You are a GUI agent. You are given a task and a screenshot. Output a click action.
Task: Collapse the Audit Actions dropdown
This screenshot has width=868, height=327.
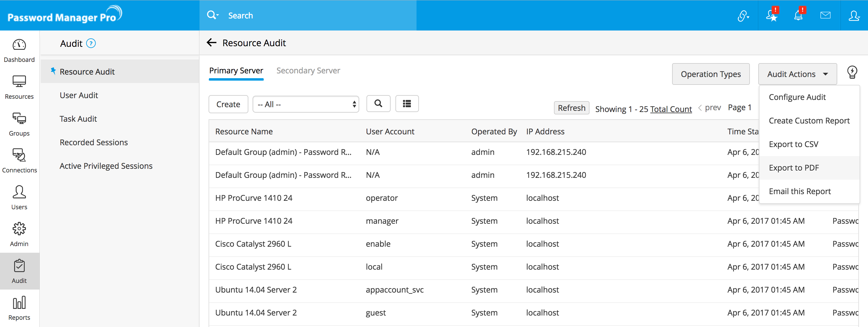(797, 74)
